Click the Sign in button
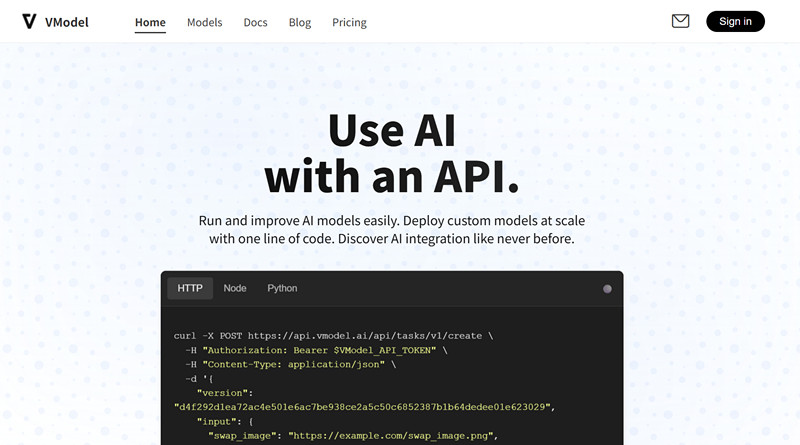This screenshot has width=800, height=445. point(735,21)
